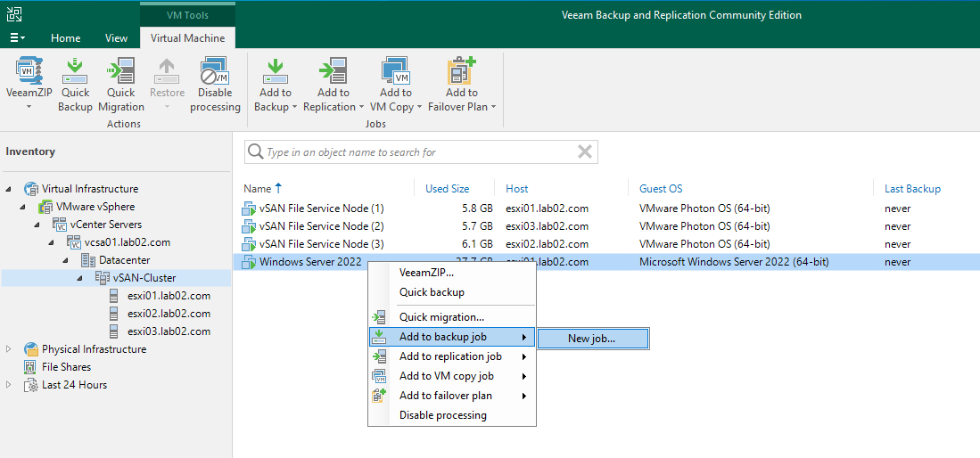Launch Quick Migration from the ribbon
980x458 pixels.
click(121, 84)
